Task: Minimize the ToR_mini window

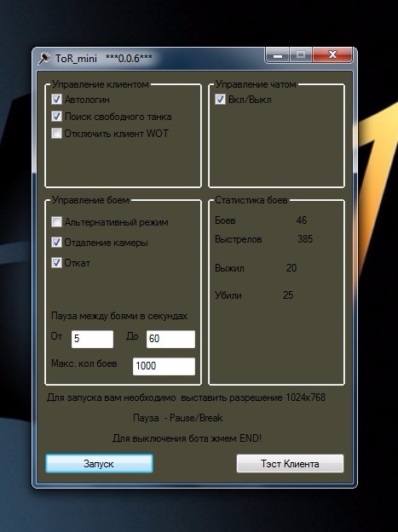Action: click(278, 55)
